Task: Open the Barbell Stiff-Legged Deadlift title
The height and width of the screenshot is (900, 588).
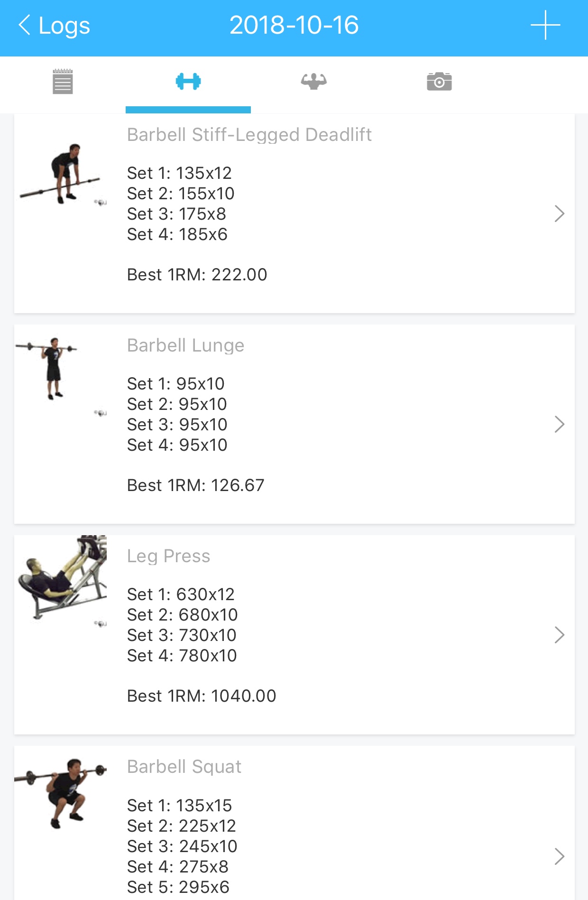Action: [249, 135]
